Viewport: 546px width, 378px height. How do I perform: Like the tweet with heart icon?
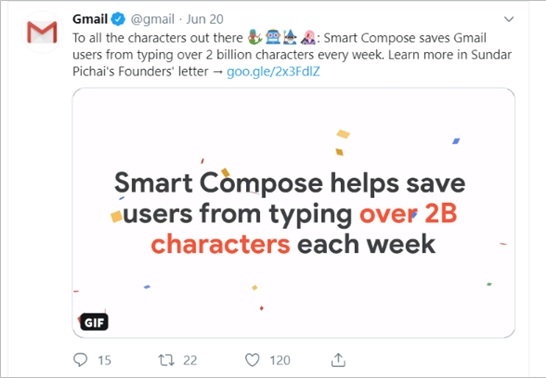pos(252,360)
